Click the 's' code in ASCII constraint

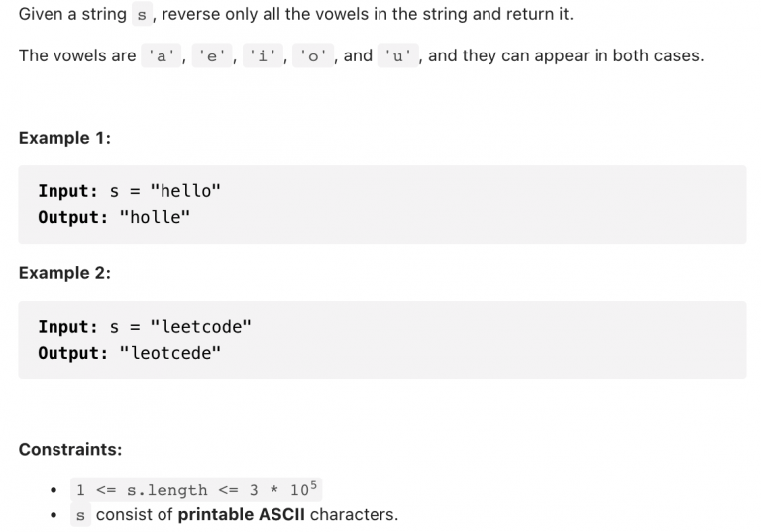tap(80, 514)
